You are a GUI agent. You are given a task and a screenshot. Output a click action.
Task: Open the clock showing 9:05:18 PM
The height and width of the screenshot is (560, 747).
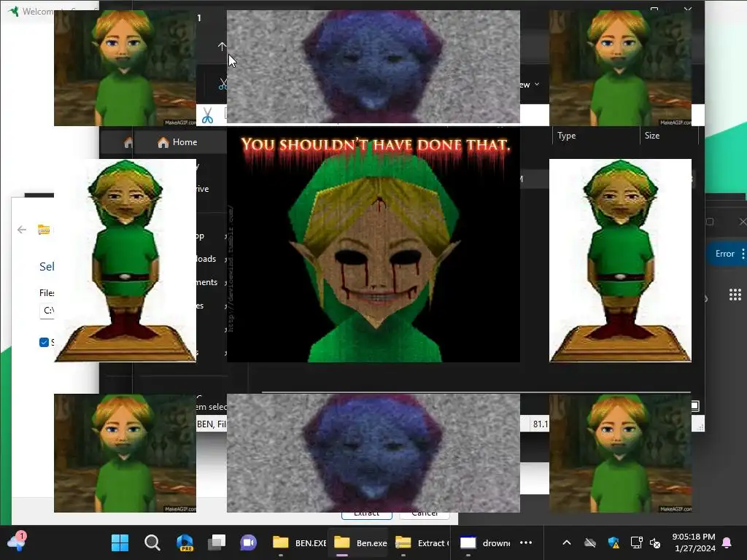694,542
